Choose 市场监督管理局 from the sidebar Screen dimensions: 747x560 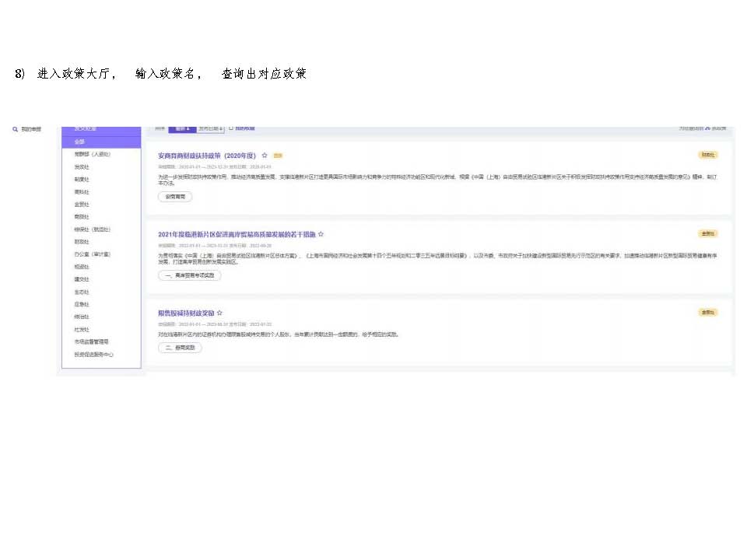(x=91, y=341)
